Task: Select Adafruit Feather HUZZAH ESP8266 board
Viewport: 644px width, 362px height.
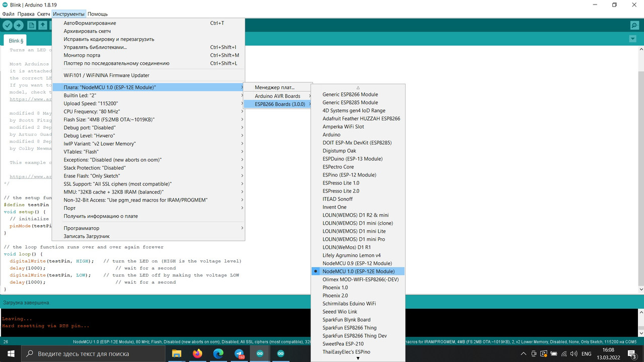Action: pyautogui.click(x=358, y=119)
